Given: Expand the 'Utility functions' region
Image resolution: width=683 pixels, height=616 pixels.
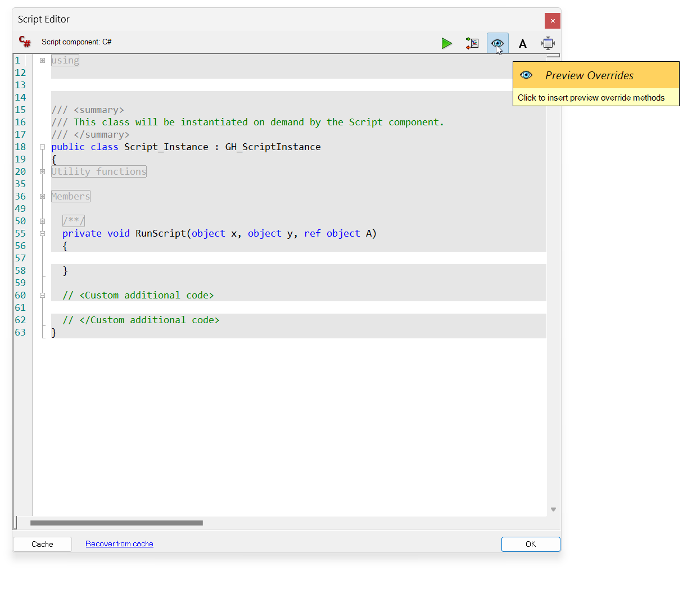Looking at the screenshot, I should [42, 171].
